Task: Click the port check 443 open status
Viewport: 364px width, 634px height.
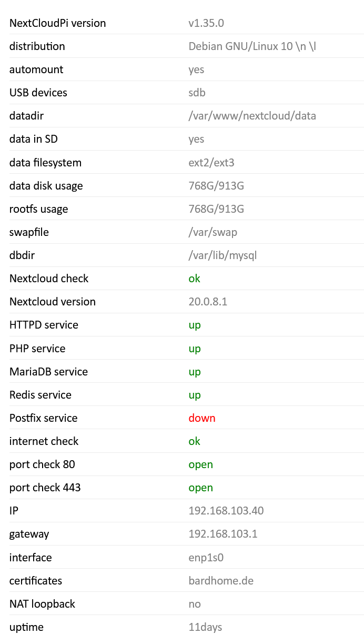Action: [200, 488]
